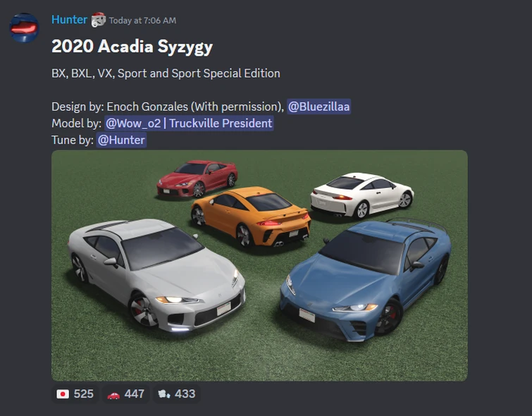The height and width of the screenshot is (416, 532).
Task: Open Hunter's profile avatar picture
Action: [24, 27]
